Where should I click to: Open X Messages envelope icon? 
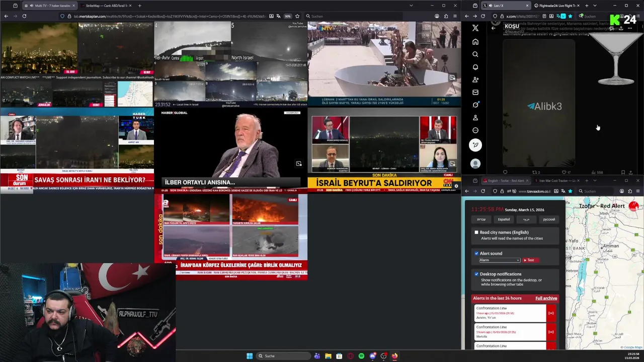pos(475,92)
